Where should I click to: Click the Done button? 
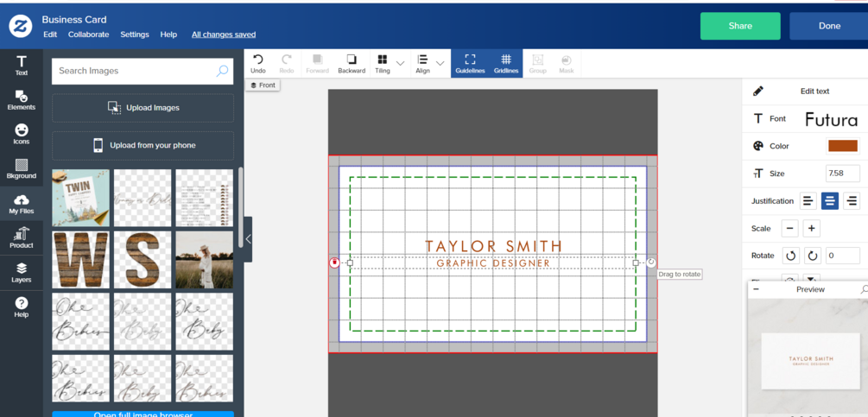pos(828,26)
